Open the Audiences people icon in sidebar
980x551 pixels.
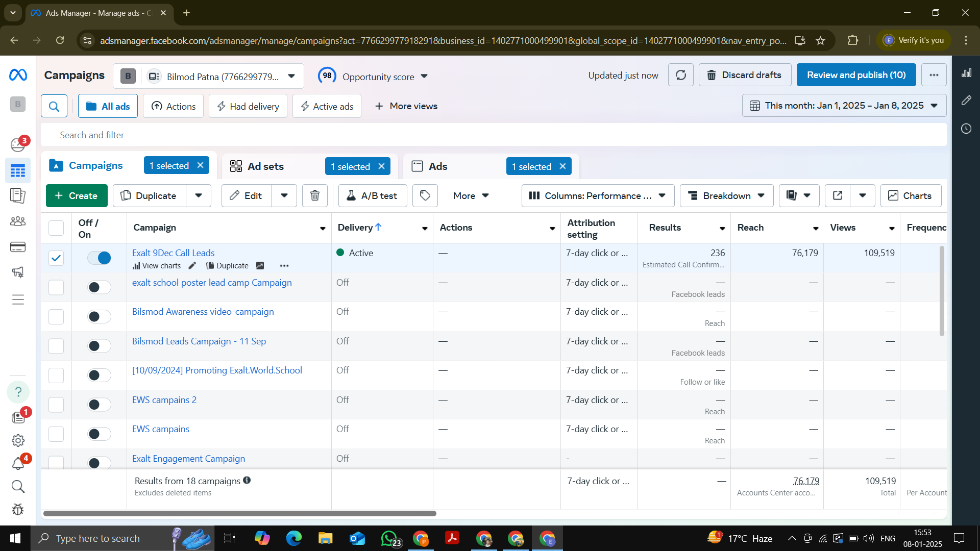18,221
